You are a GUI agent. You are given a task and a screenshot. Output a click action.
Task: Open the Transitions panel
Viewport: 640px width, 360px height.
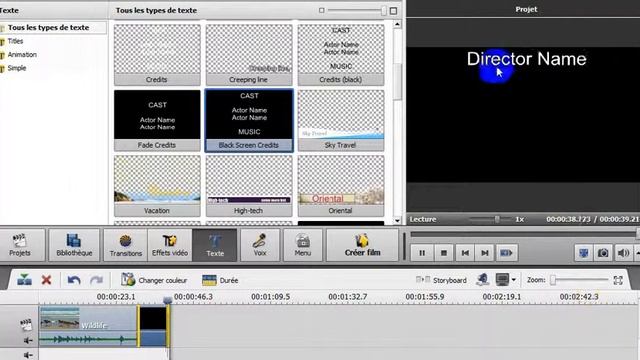(125, 245)
